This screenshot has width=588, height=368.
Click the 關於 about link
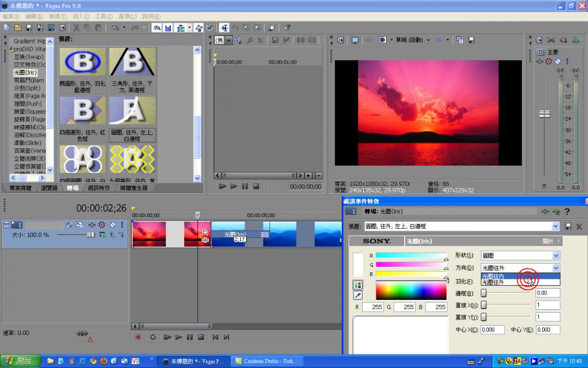547,242
